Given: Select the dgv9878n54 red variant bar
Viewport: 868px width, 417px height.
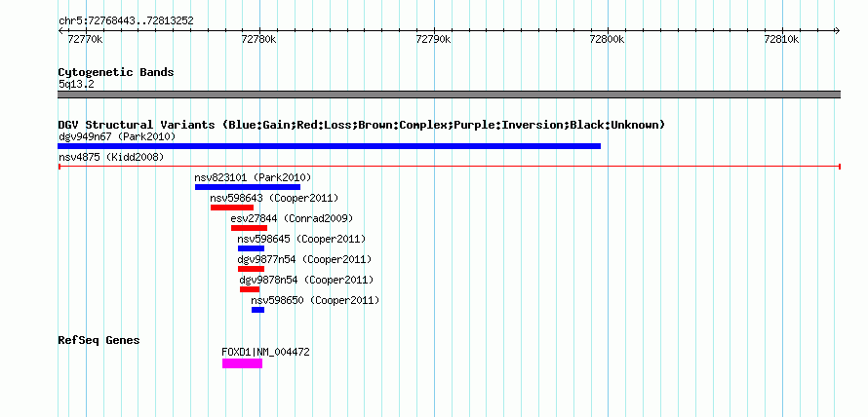Looking at the screenshot, I should coord(249,289).
